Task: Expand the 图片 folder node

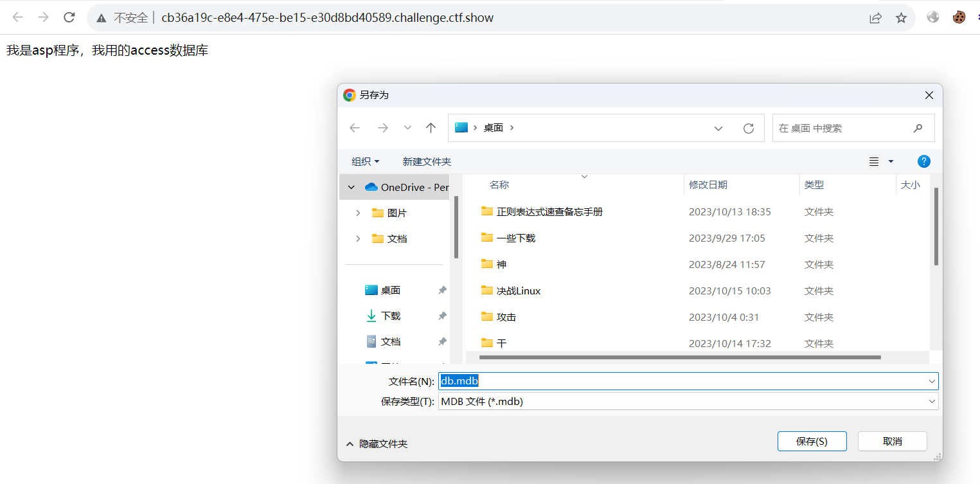Action: coord(358,213)
